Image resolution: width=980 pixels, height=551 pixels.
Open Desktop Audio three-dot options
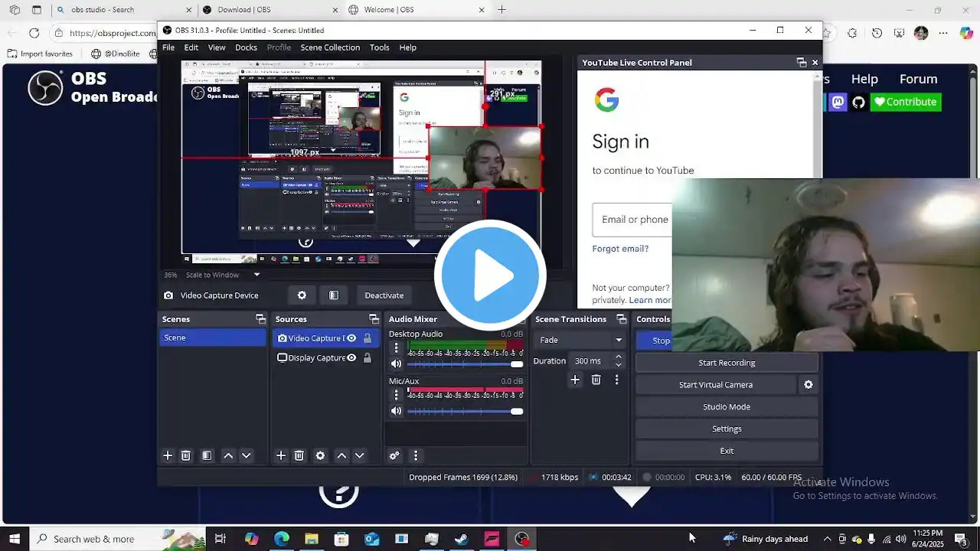[397, 348]
